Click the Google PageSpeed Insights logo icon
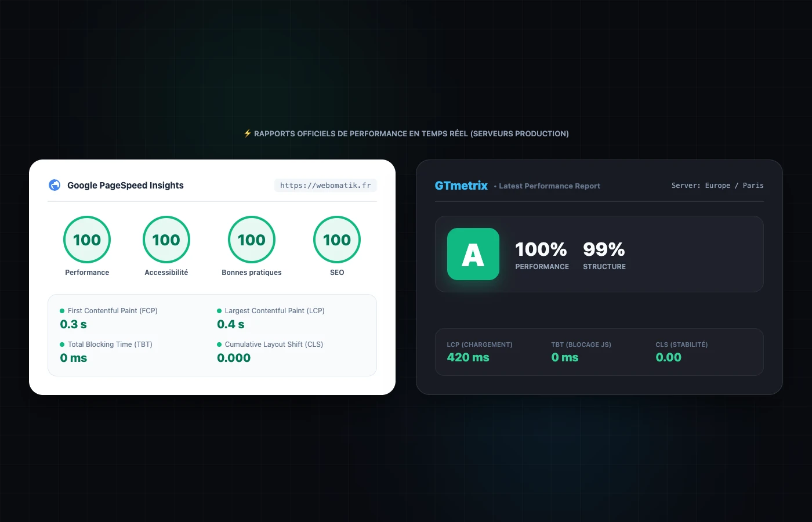This screenshot has height=522, width=812. [55, 185]
